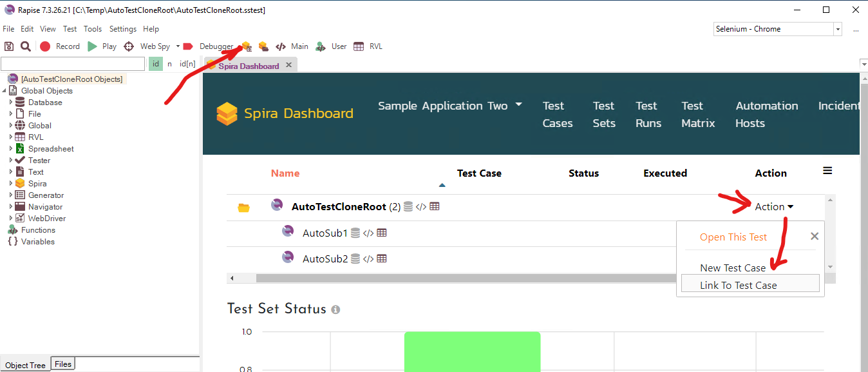Open the Spira Dashboard toolbar icon
The width and height of the screenshot is (868, 372).
pyautogui.click(x=246, y=46)
